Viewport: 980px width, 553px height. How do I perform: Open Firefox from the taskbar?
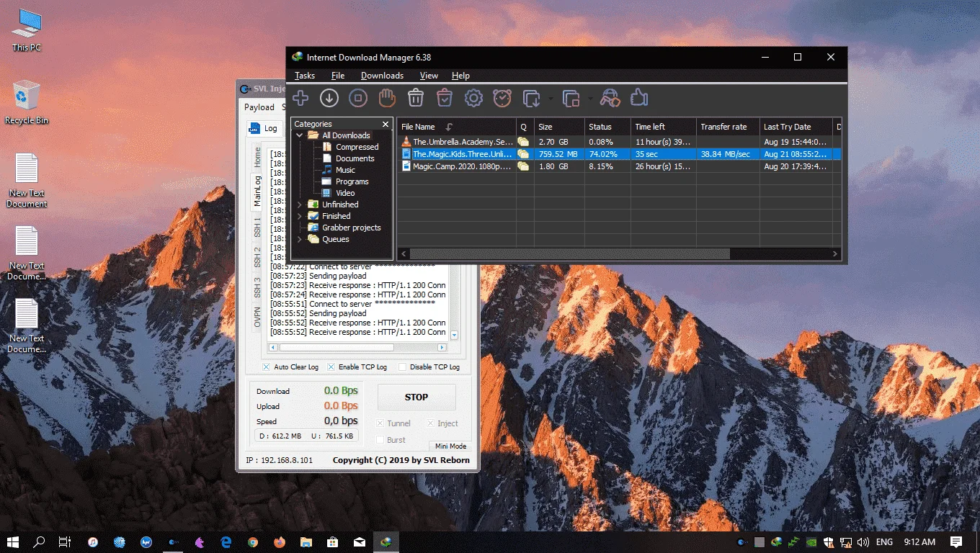click(x=279, y=541)
